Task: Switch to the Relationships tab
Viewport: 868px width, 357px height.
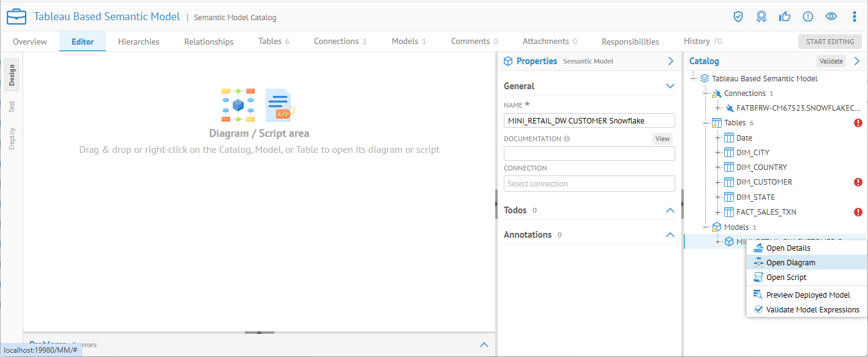Action: point(209,42)
